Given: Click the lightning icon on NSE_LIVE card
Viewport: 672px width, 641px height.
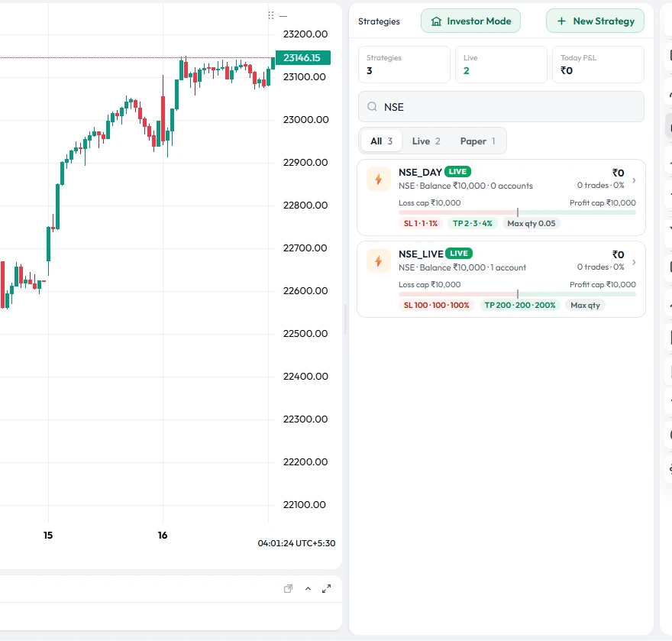Looking at the screenshot, I should click(x=379, y=261).
